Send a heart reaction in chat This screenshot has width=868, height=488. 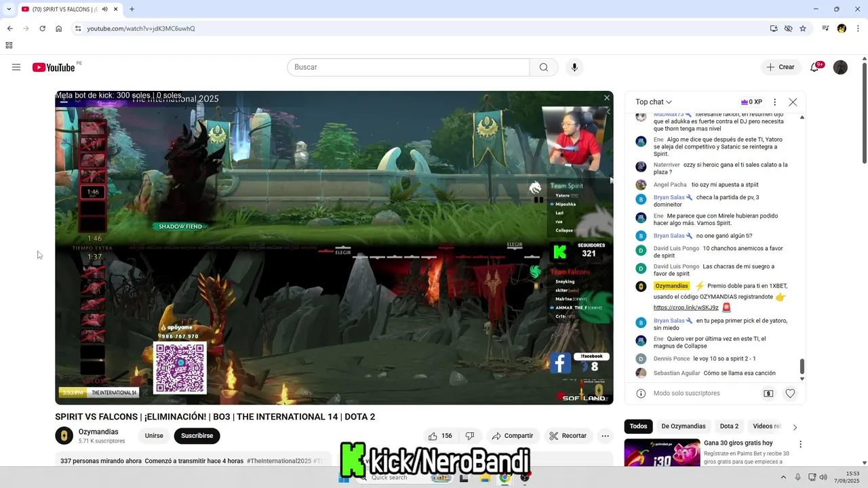790,393
